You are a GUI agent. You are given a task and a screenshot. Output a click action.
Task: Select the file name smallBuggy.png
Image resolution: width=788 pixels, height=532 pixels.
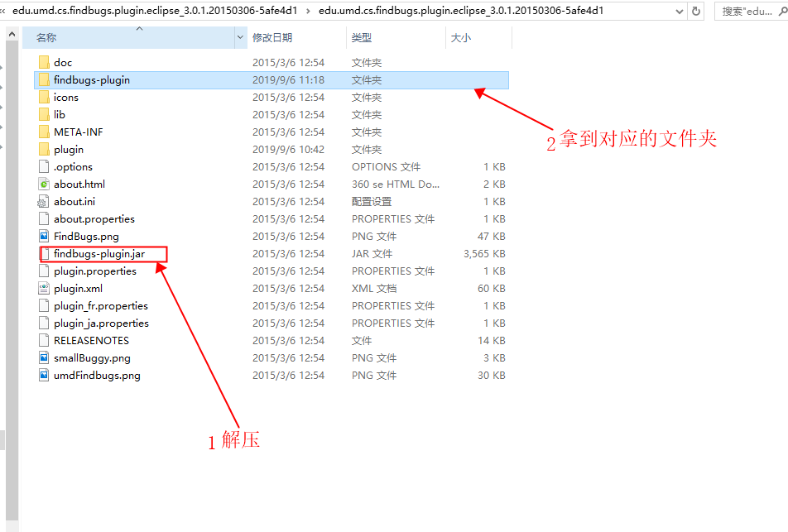pyautogui.click(x=92, y=357)
